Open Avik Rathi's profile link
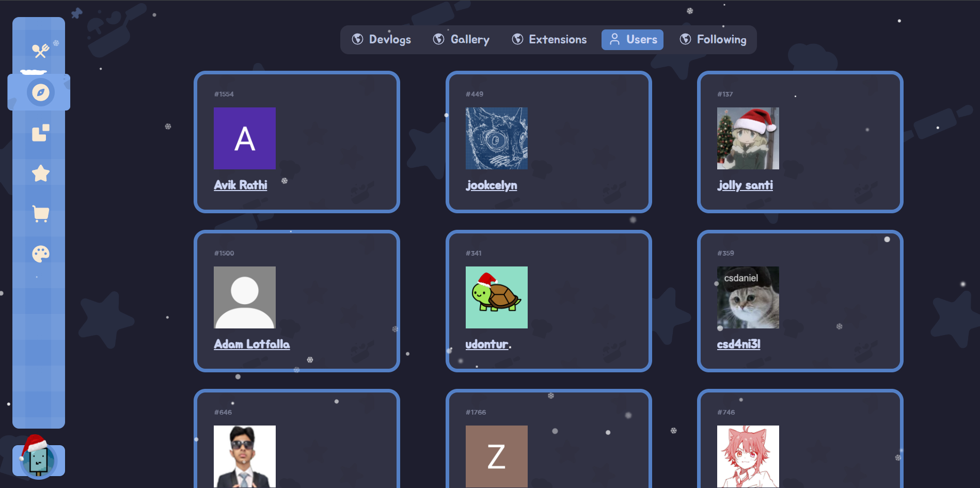 pos(241,185)
